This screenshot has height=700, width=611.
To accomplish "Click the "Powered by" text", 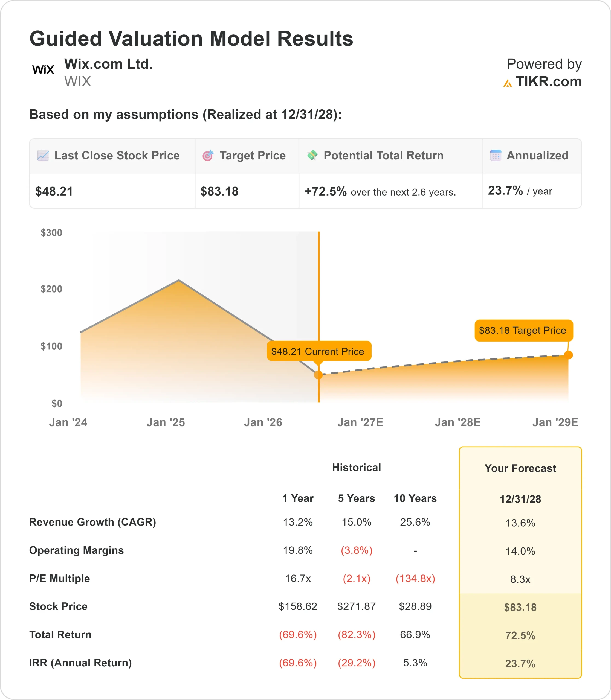I will point(544,64).
